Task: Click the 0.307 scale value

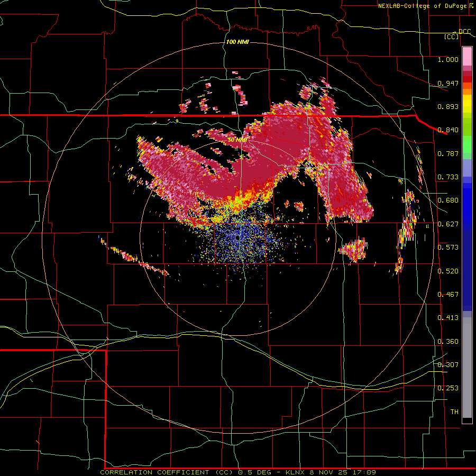Action: (x=448, y=365)
